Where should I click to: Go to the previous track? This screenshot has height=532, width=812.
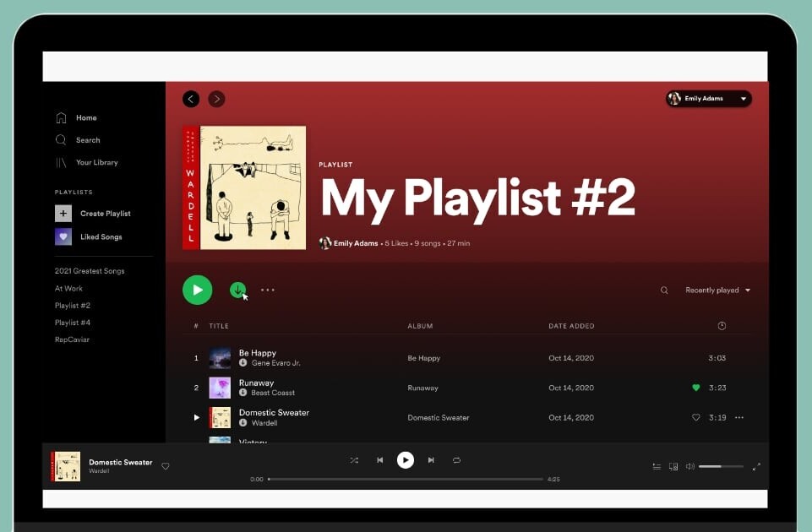[380, 460]
